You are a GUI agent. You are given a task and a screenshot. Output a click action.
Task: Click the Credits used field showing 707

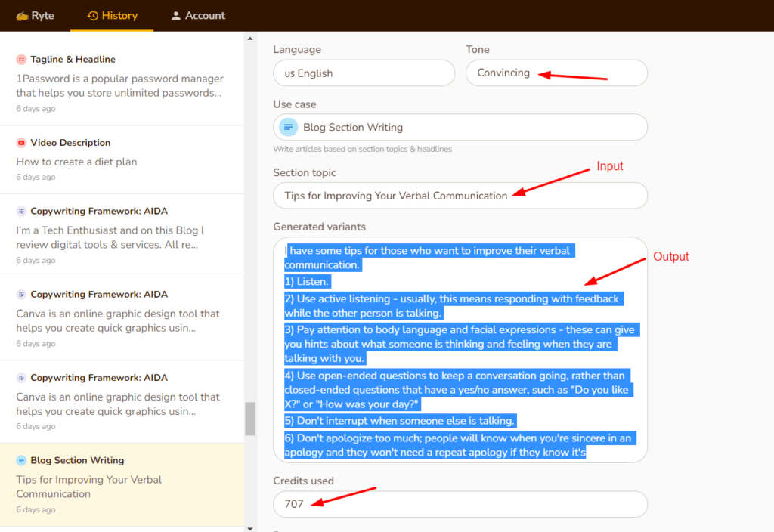[x=460, y=504]
